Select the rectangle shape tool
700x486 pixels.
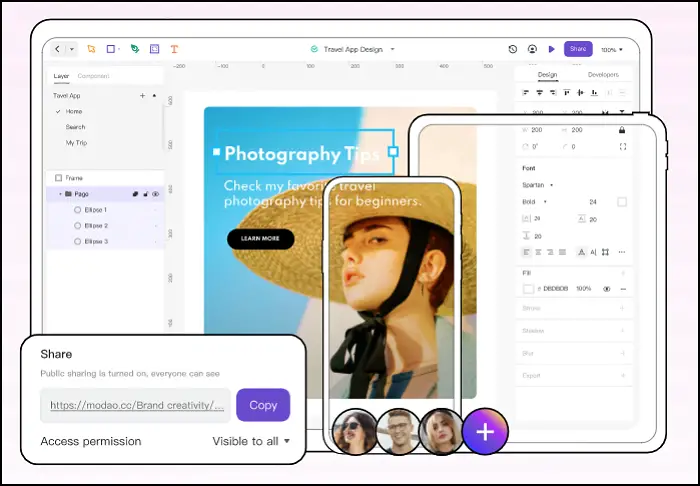111,49
